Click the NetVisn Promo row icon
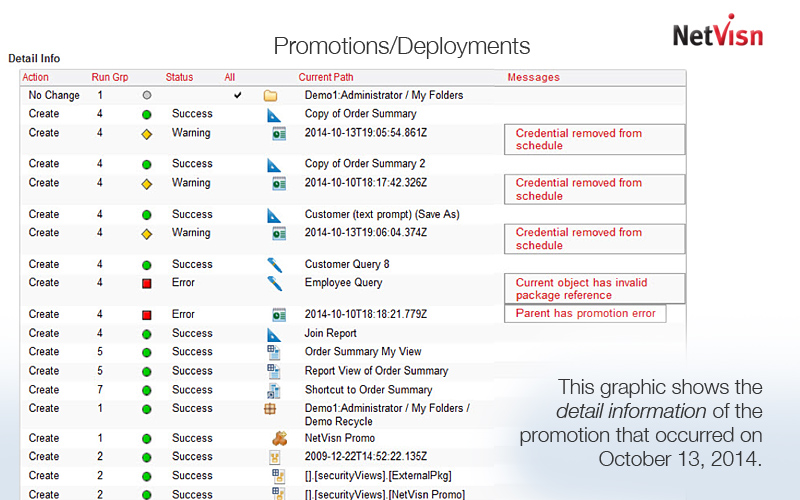The image size is (800, 500). tap(279, 438)
